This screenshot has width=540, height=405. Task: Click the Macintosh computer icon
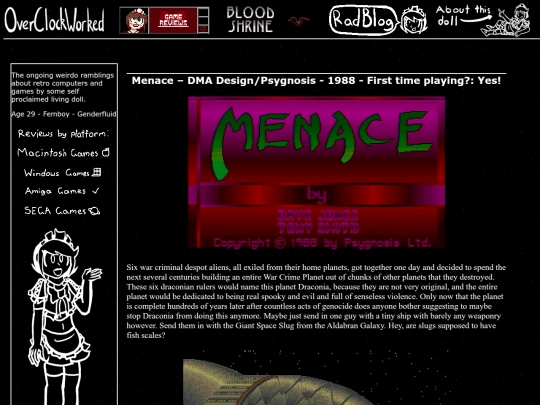pos(106,152)
